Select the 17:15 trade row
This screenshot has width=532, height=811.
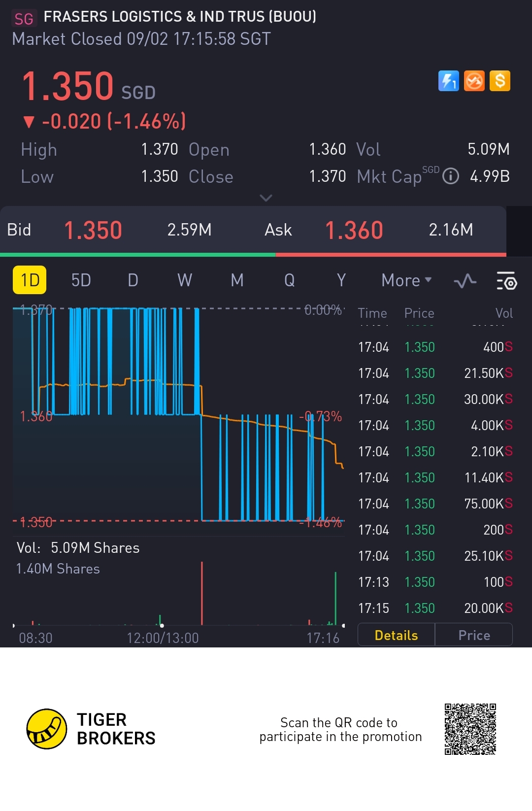pos(435,608)
